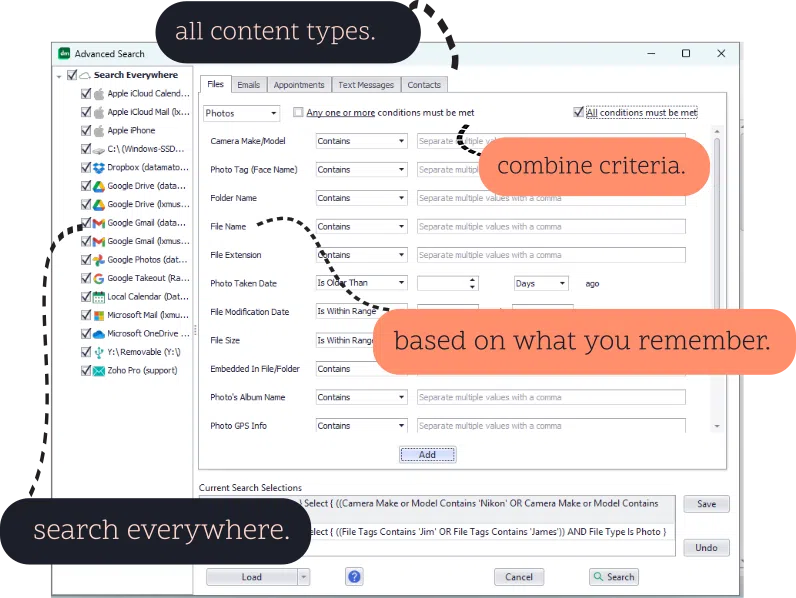Click the scroll down arrow of criteria list
This screenshot has height=598, width=796.
[717, 426]
